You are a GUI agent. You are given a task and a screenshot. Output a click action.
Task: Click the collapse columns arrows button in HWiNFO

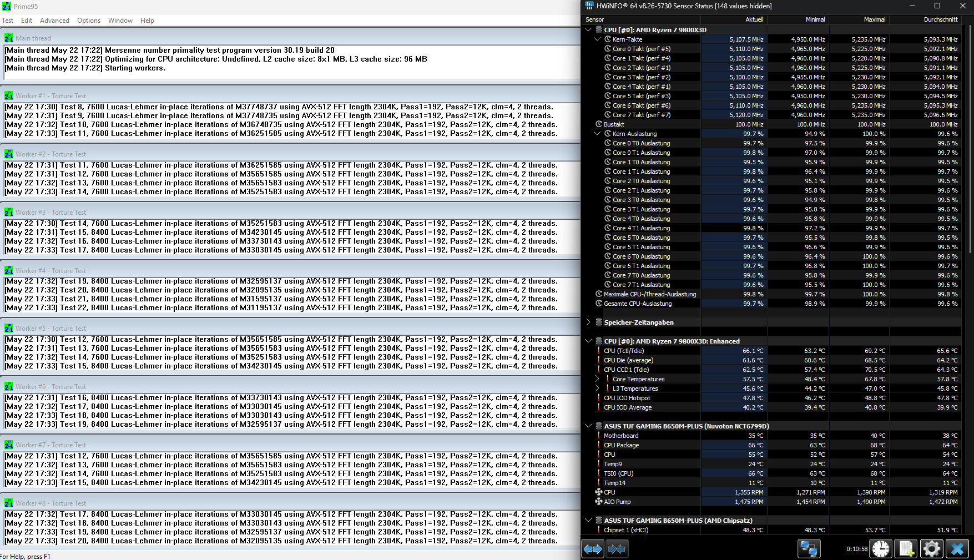[x=617, y=549]
